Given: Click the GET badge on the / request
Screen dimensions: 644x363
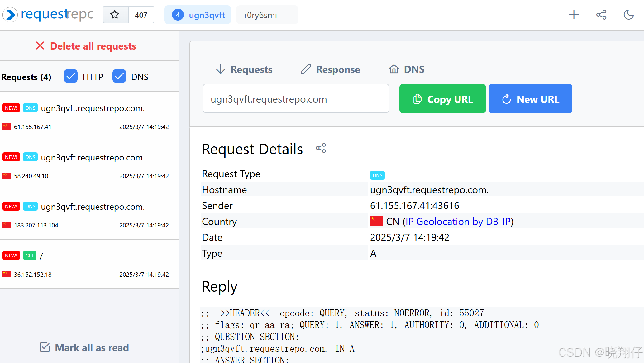Looking at the screenshot, I should coord(30,256).
